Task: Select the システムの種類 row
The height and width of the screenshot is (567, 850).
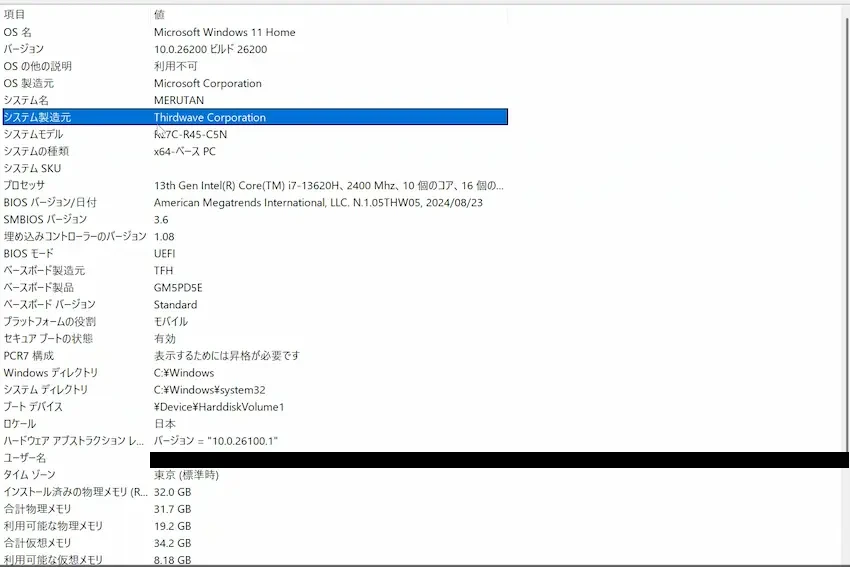Action: coord(255,151)
